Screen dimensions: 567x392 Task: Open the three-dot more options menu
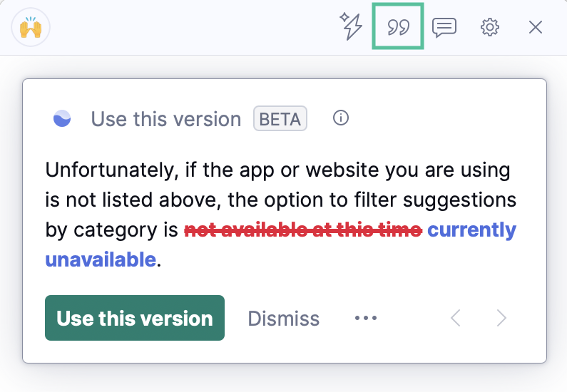[366, 318]
